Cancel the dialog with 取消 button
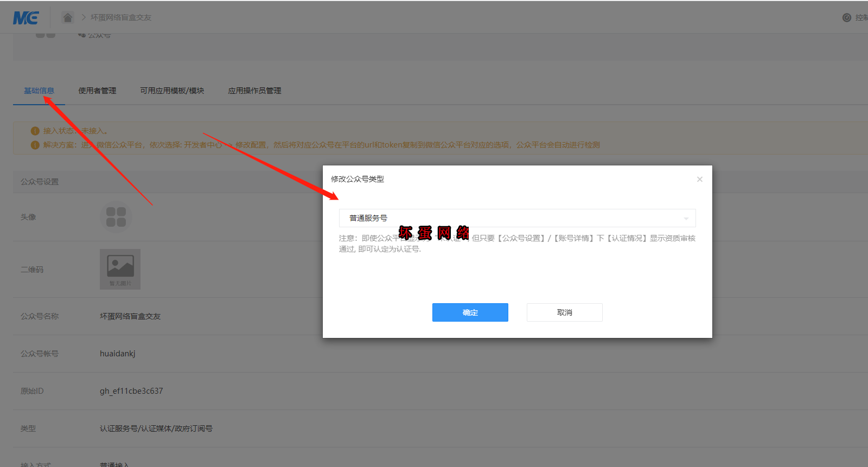 coord(565,312)
